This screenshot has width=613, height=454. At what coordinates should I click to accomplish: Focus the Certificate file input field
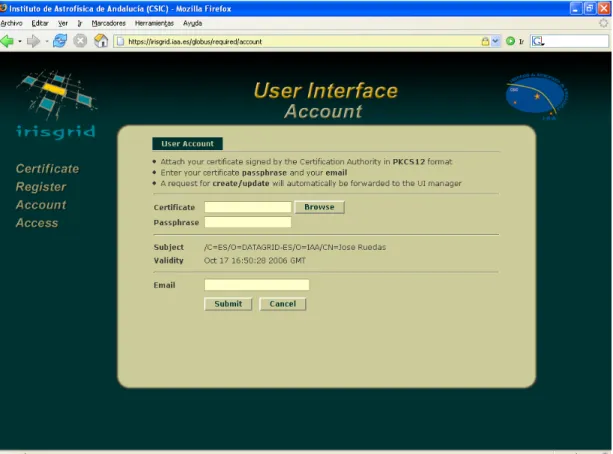[248, 207]
